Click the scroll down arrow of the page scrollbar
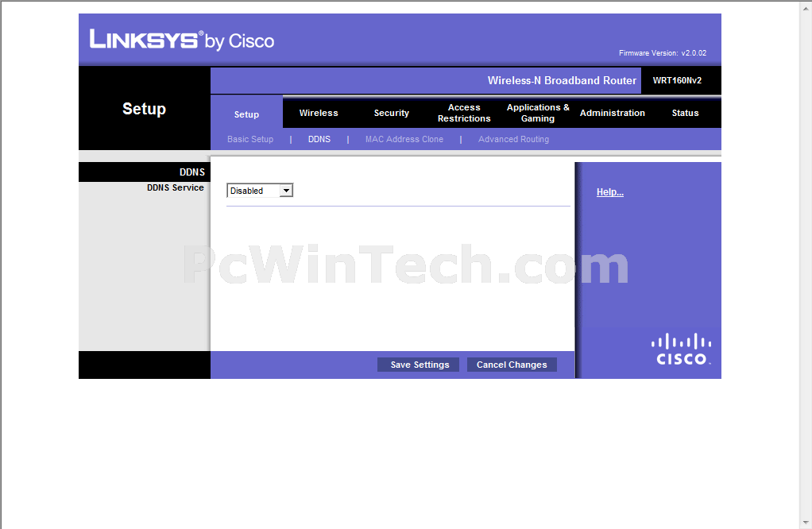The height and width of the screenshot is (529, 812). 806,523
